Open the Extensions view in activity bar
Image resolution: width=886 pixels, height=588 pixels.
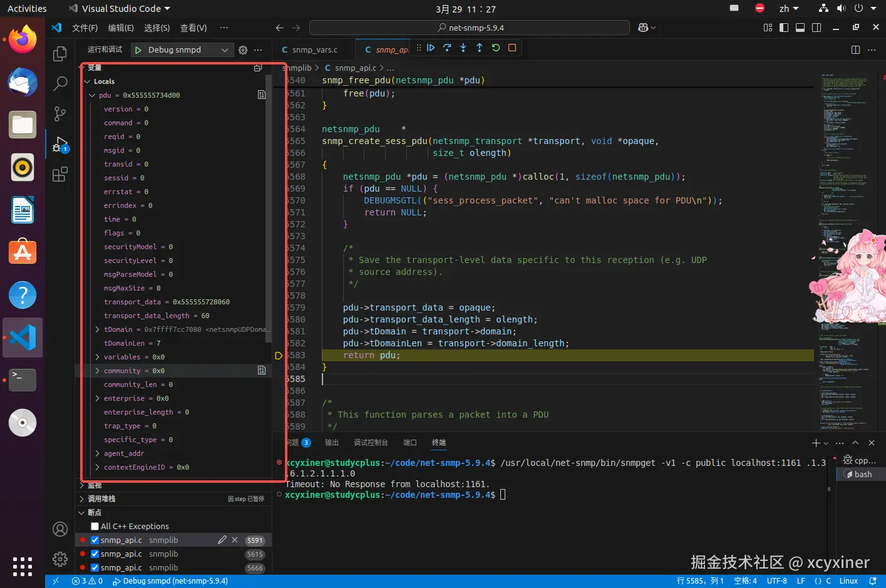(60, 175)
